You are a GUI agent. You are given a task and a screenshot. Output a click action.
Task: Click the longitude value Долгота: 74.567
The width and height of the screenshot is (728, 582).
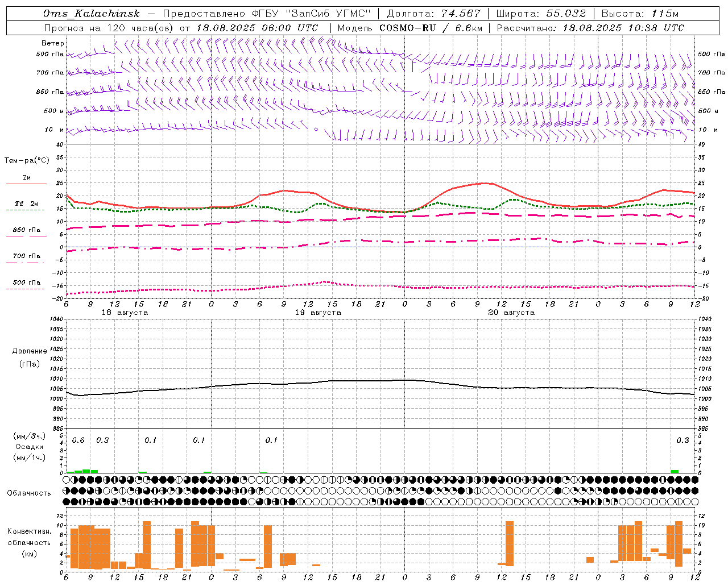pos(433,14)
